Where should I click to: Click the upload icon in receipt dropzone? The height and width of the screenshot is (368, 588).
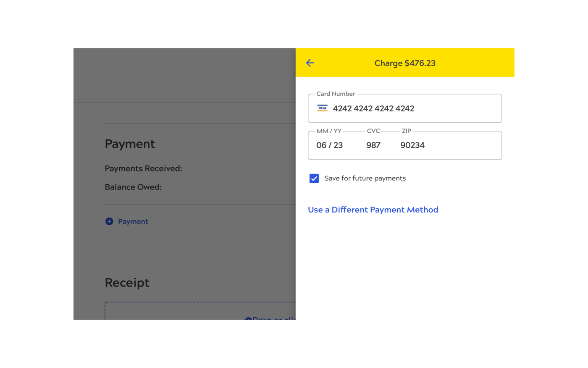click(x=248, y=319)
